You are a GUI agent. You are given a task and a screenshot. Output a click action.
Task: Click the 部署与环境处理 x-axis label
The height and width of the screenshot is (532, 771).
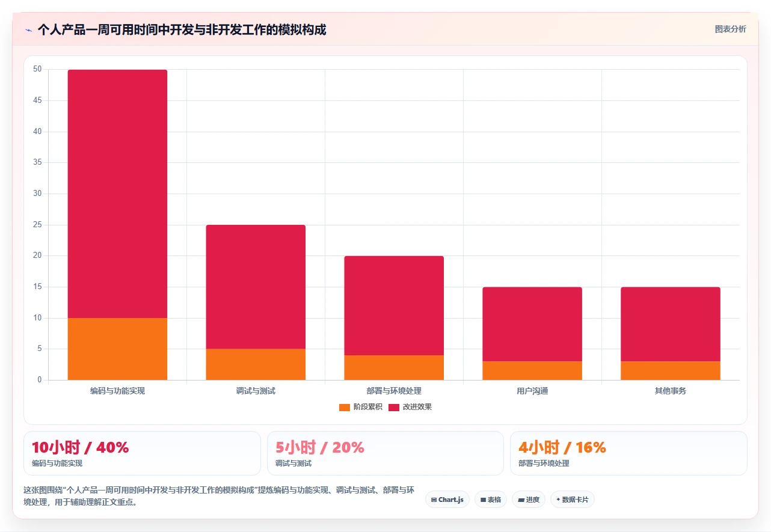pos(394,391)
